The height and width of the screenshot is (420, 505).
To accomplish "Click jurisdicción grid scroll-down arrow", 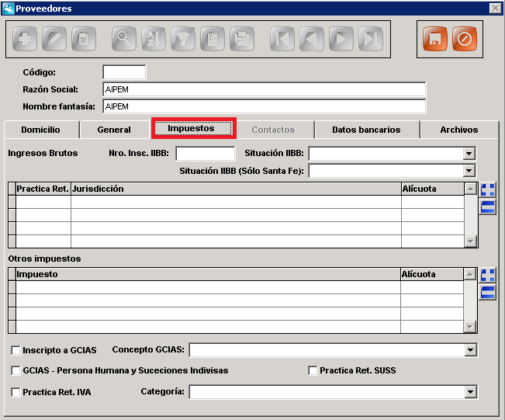I will pyautogui.click(x=471, y=241).
